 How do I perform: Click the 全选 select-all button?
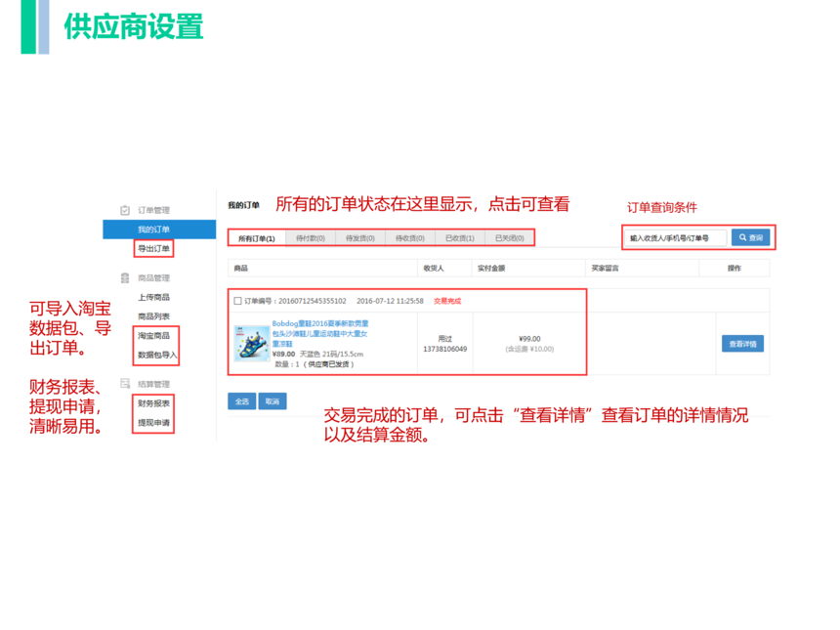241,401
